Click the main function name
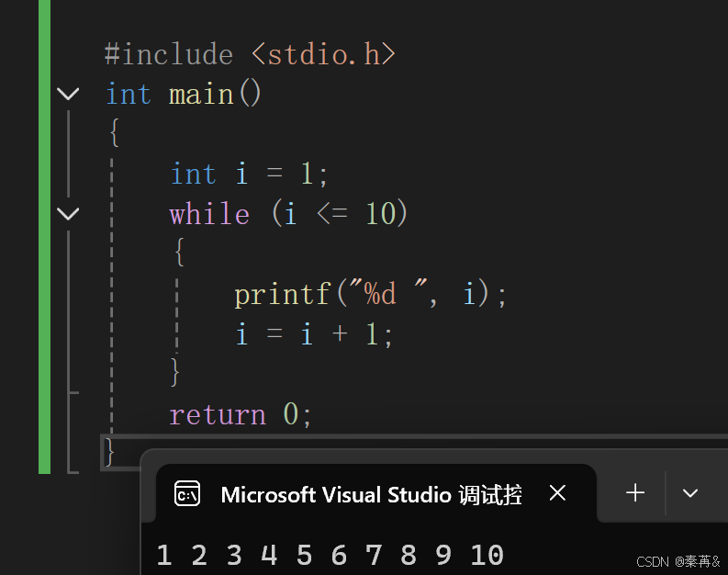 point(201,95)
